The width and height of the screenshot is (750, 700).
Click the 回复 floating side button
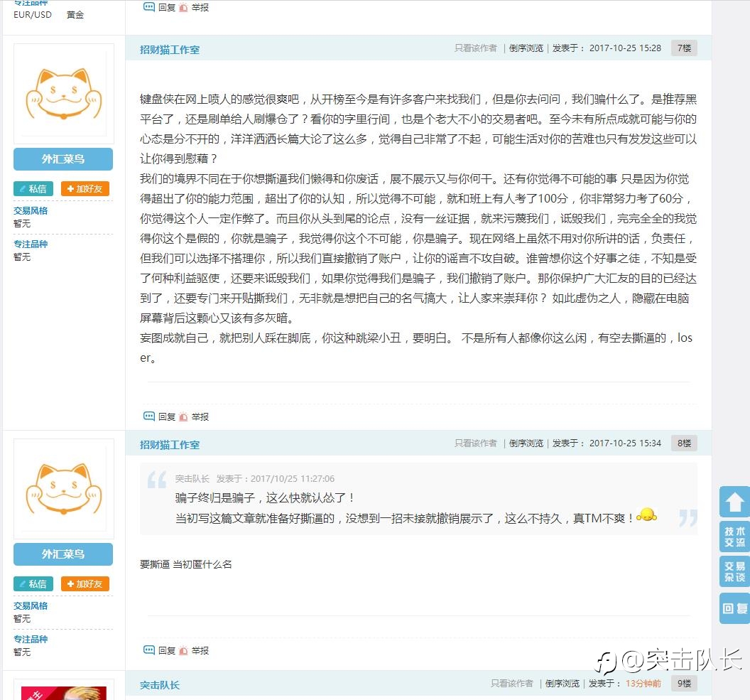click(734, 608)
